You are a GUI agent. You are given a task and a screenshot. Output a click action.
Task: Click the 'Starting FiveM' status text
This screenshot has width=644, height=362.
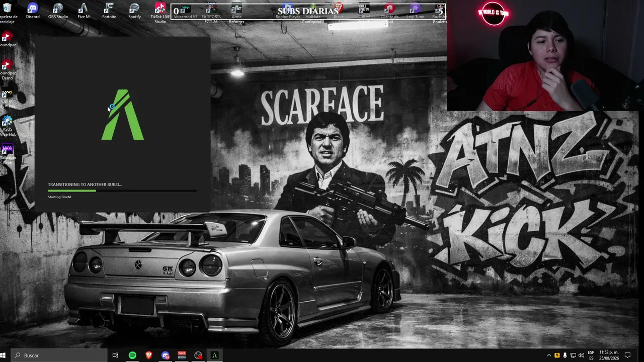59,197
